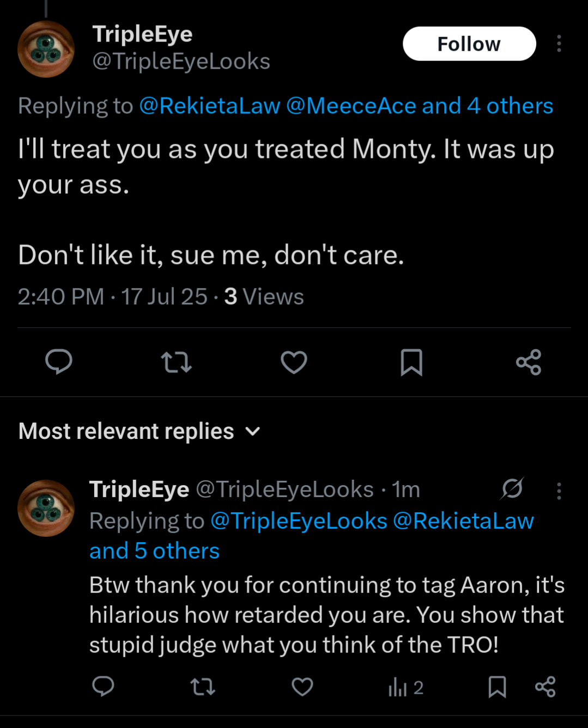Open more options for the main post
Screen dimensions: 588x728
pos(559,44)
